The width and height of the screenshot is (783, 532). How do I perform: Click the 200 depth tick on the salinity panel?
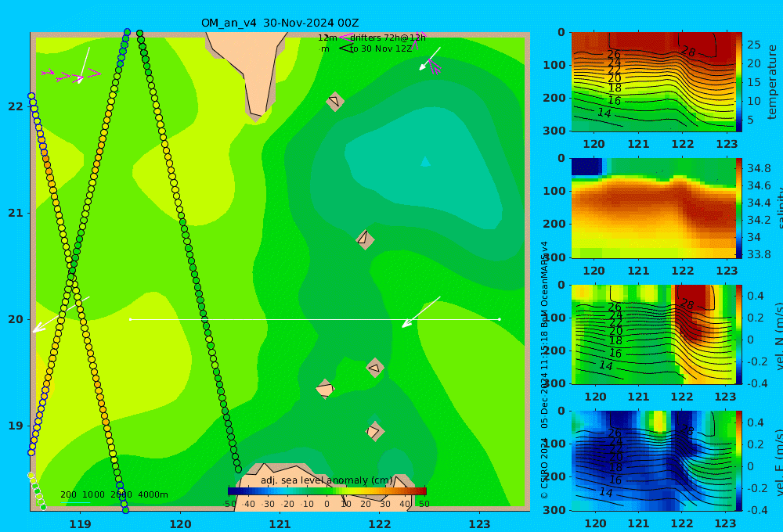point(554,224)
